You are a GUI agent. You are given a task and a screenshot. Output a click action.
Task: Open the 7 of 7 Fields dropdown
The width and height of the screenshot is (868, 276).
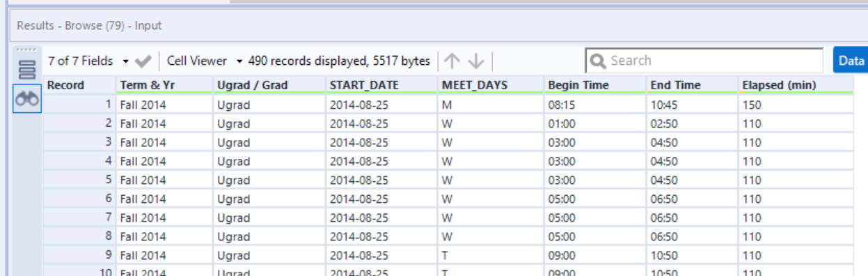click(88, 61)
